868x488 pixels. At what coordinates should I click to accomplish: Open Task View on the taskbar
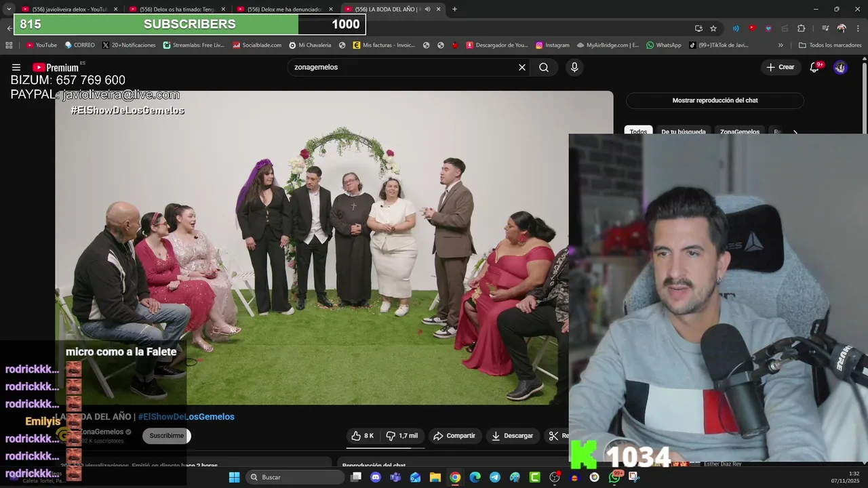(356, 477)
